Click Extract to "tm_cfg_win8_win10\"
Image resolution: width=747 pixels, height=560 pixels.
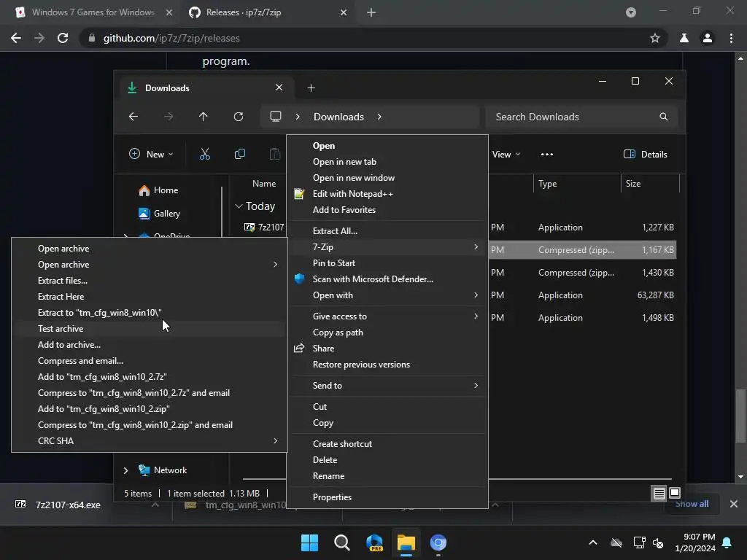coord(99,313)
